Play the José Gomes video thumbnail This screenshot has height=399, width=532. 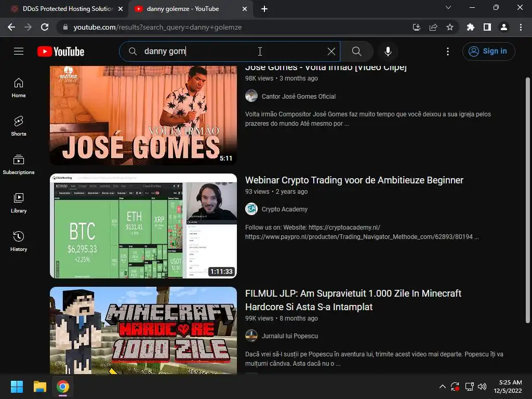point(143,115)
